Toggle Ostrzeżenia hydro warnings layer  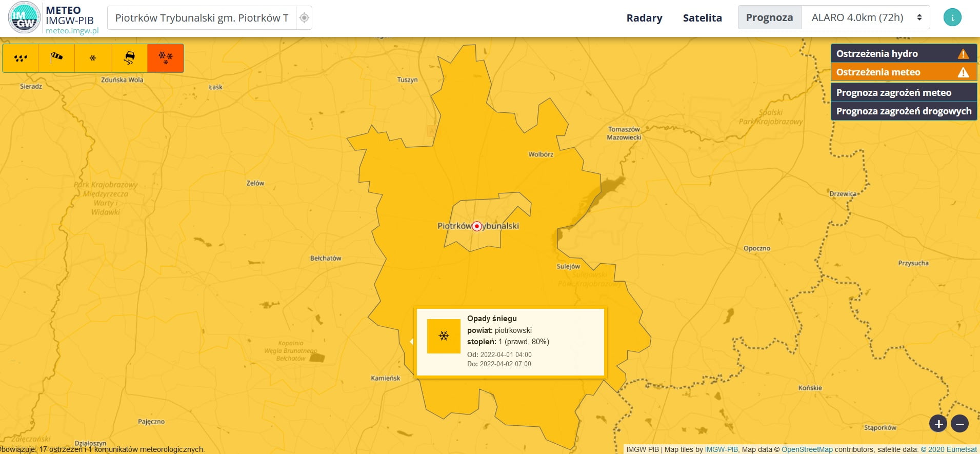(903, 53)
